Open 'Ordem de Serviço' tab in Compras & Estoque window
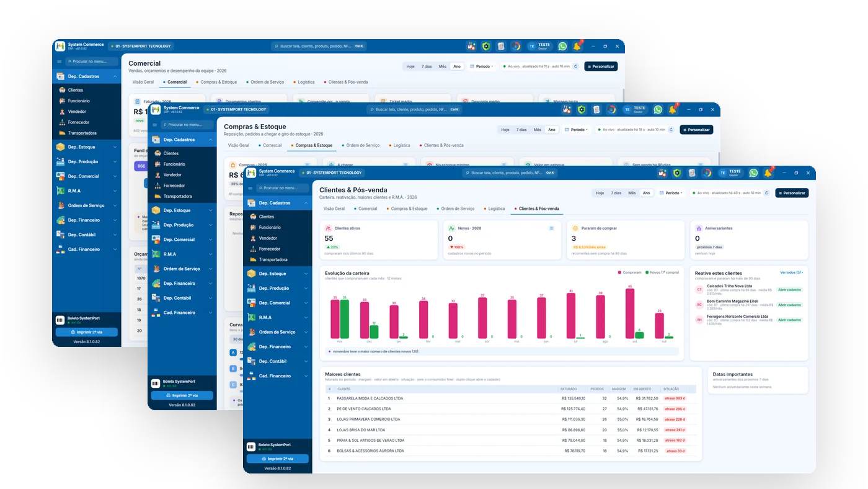Image resolution: width=868 pixels, height=489 pixels. (x=360, y=145)
